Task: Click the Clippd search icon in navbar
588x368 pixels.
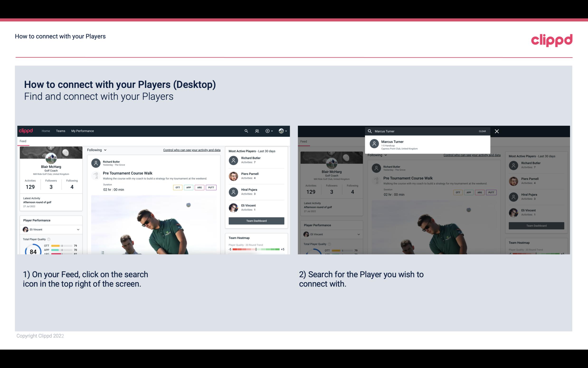Action: 246,131
